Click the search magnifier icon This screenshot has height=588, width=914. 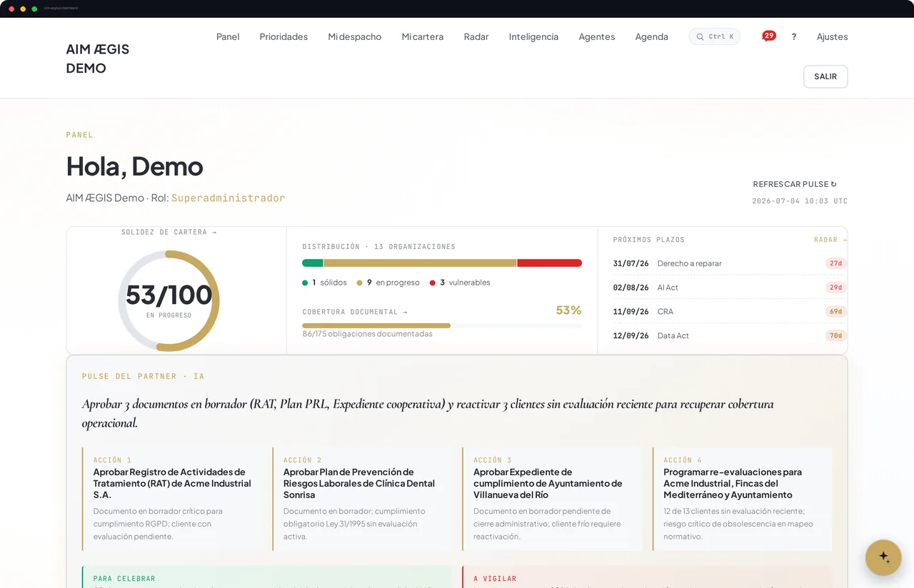tap(700, 36)
